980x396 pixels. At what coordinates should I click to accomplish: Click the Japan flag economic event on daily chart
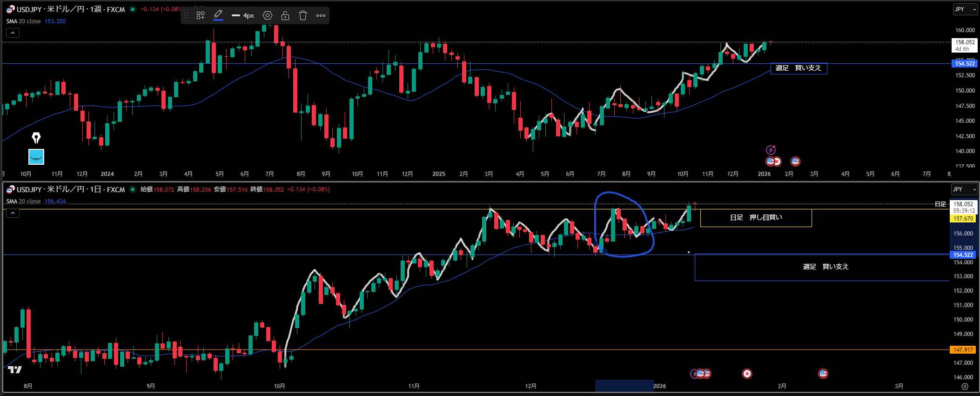coord(747,374)
